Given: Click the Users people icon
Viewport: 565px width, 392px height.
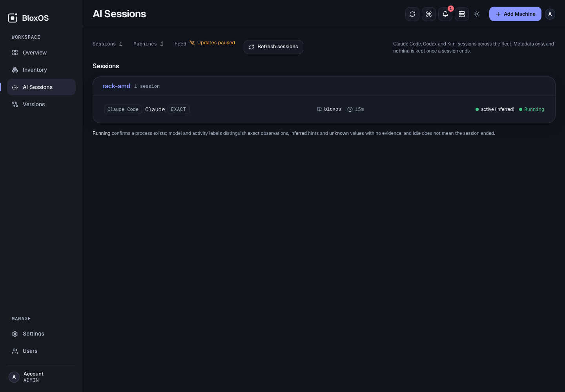Looking at the screenshot, I should [x=15, y=351].
